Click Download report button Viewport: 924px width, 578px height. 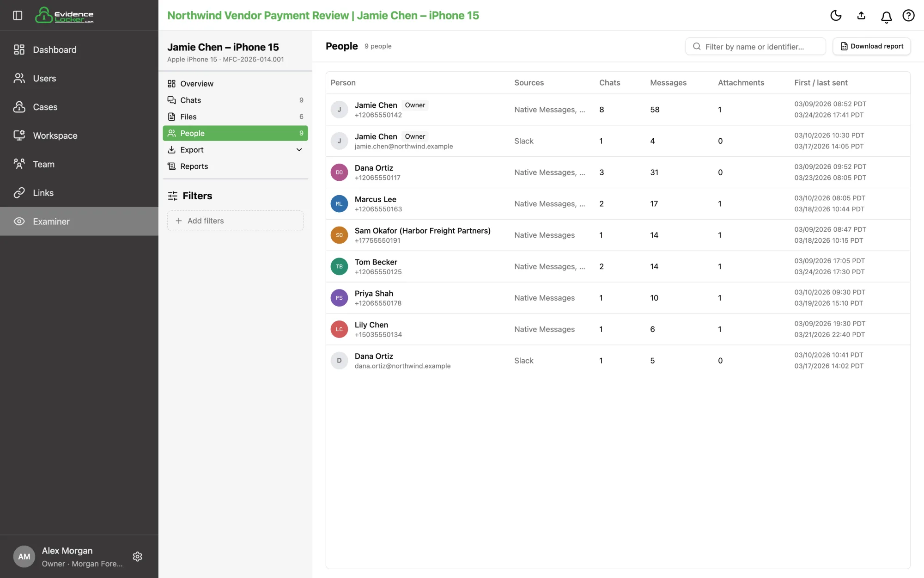click(x=871, y=46)
